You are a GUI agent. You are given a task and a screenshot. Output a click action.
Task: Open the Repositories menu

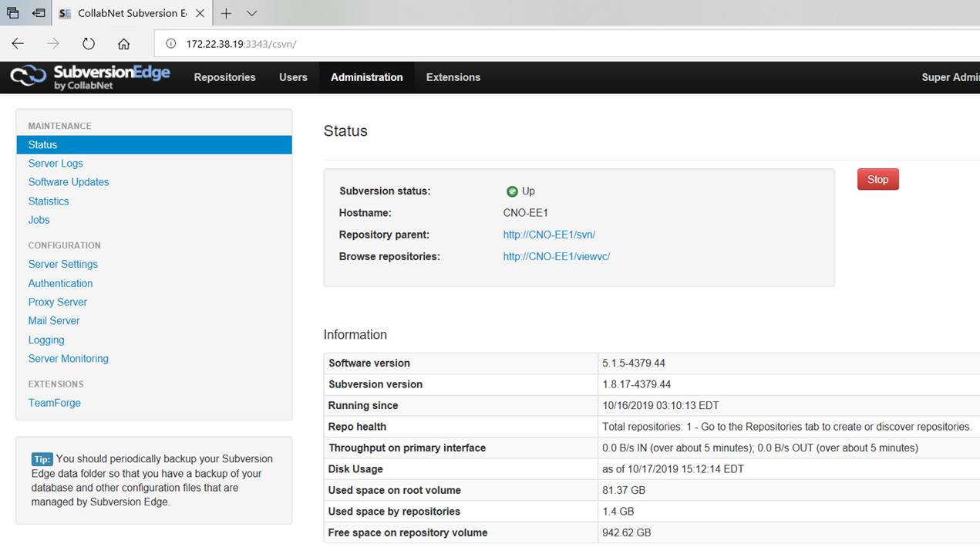point(224,77)
